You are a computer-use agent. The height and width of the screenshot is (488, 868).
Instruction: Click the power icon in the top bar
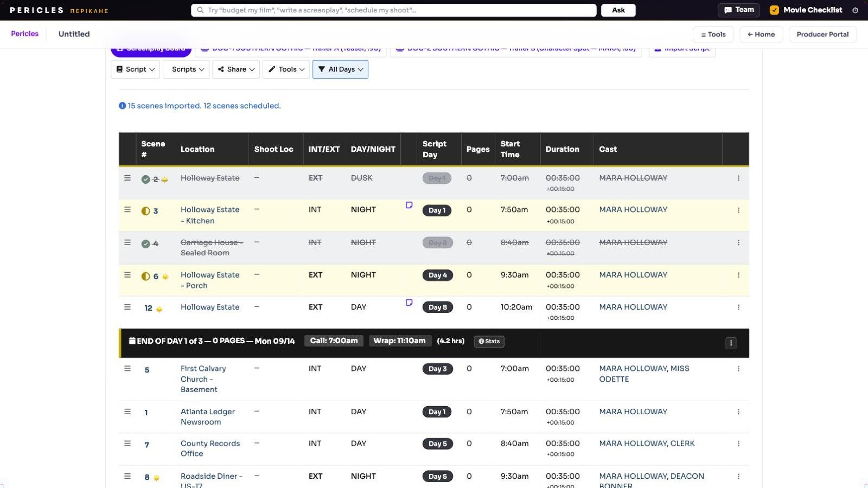point(855,10)
